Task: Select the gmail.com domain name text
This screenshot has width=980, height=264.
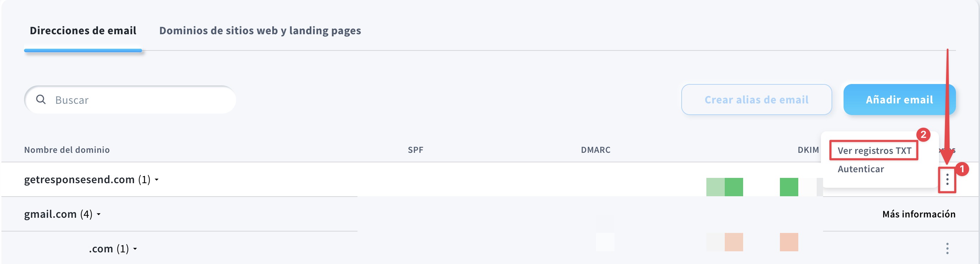Action: point(50,214)
